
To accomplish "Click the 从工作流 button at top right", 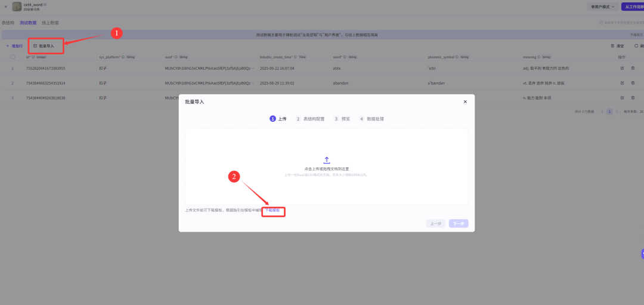I will point(633,7).
